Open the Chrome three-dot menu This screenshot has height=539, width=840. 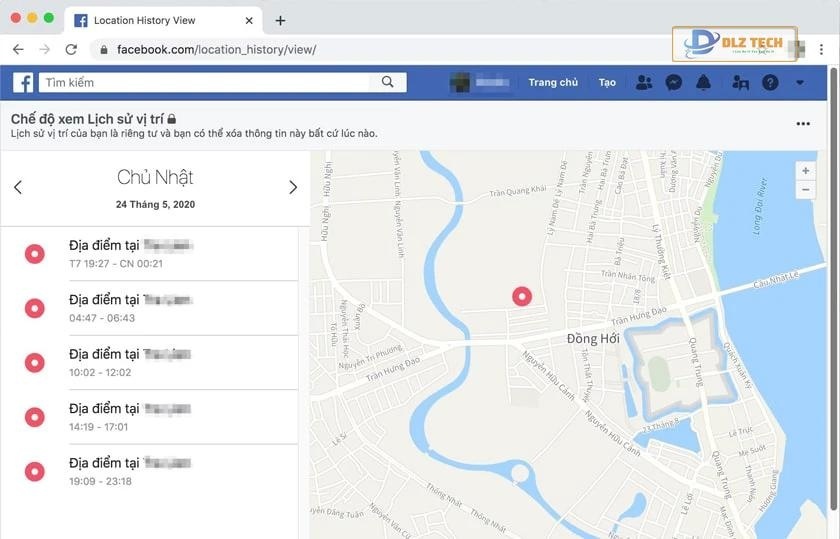[x=821, y=49]
